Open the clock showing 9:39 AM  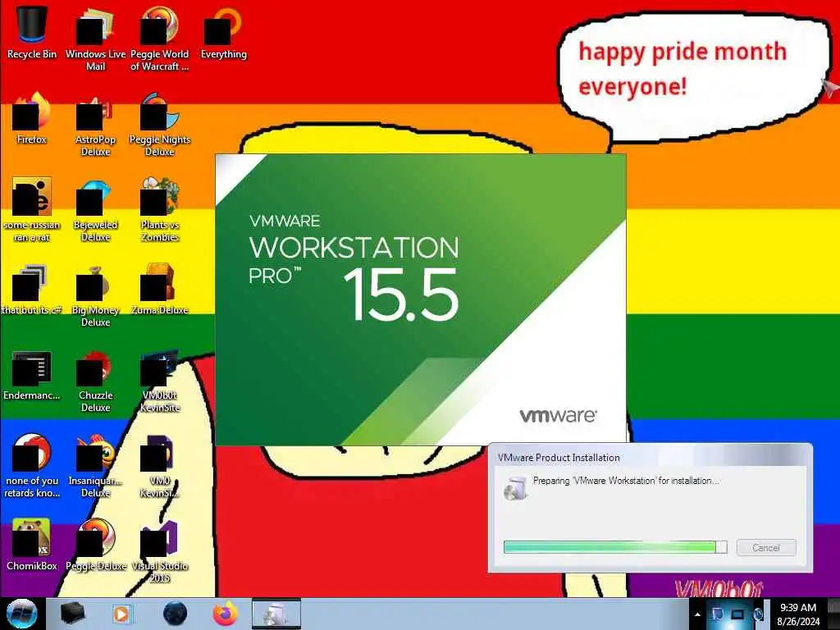click(798, 614)
